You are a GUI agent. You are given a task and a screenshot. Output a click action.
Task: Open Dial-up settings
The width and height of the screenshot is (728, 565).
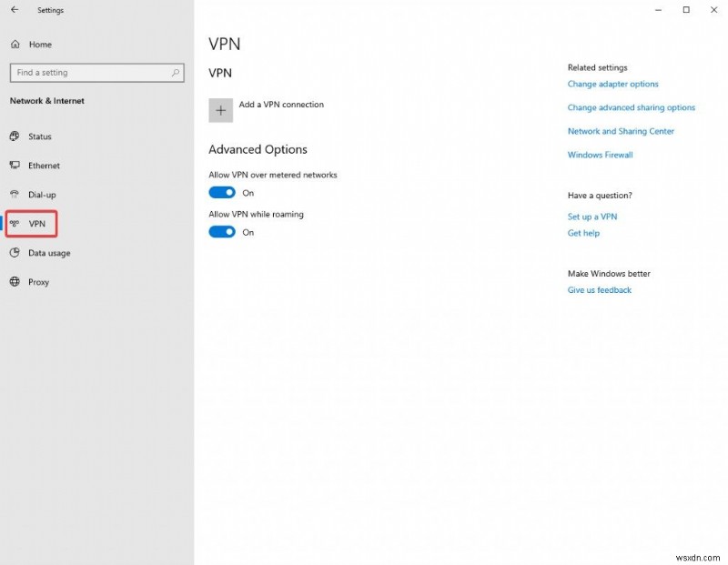pyautogui.click(x=40, y=195)
